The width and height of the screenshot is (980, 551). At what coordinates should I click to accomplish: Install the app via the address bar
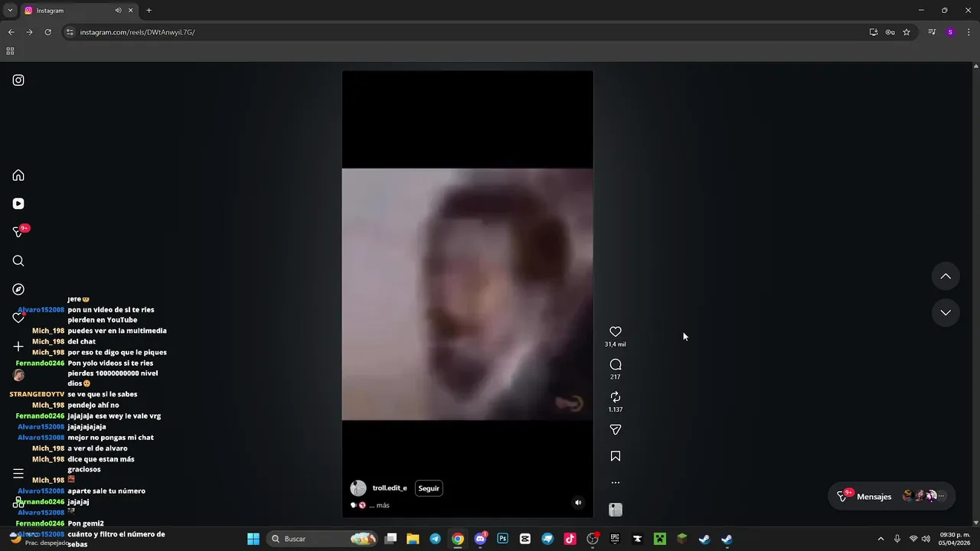click(x=874, y=32)
